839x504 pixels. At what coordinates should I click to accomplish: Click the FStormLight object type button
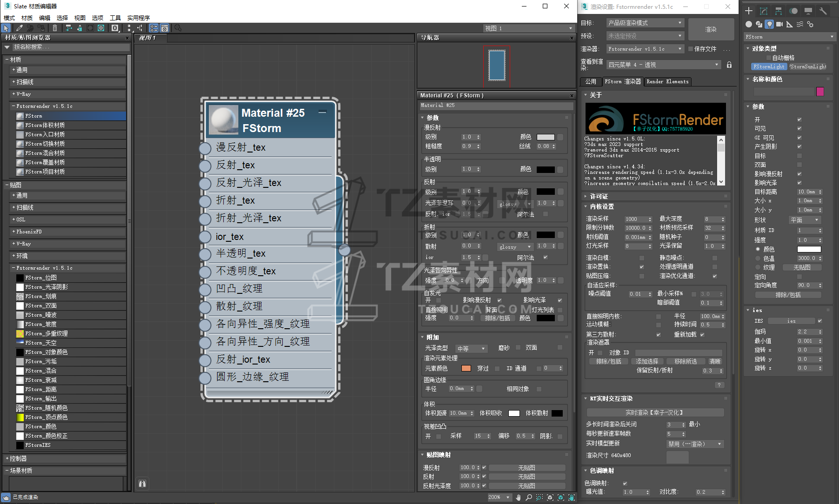769,66
